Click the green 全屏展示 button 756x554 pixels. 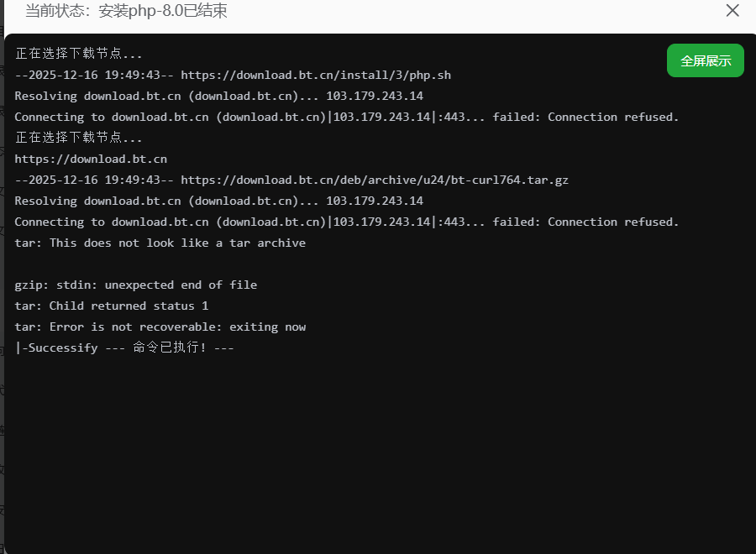click(706, 60)
